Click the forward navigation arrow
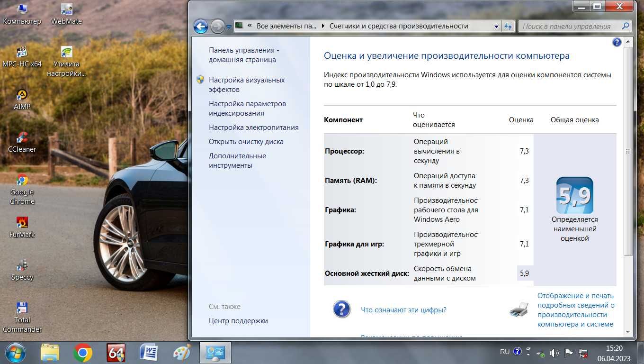Viewport: 644px width, 364px height. point(217,27)
